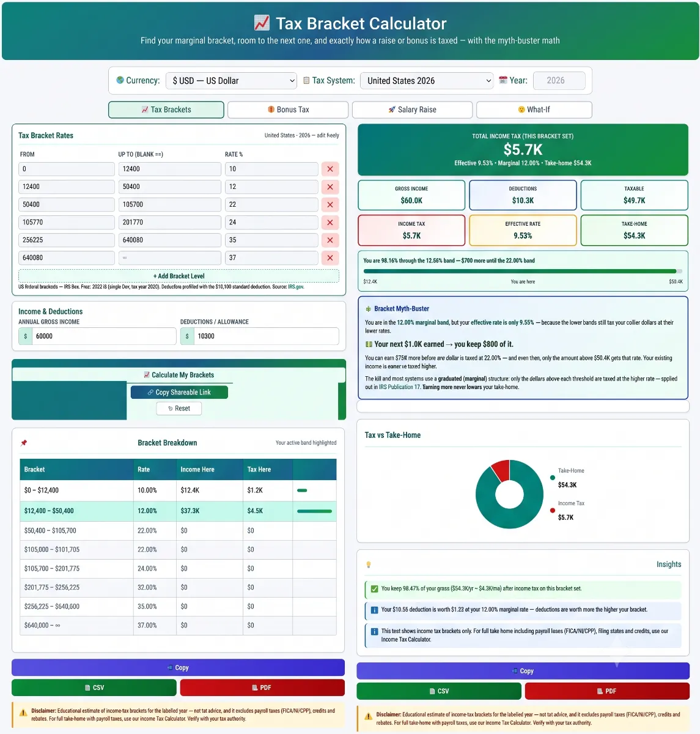
Task: Click the document icon beside Tax System
Action: pos(306,80)
